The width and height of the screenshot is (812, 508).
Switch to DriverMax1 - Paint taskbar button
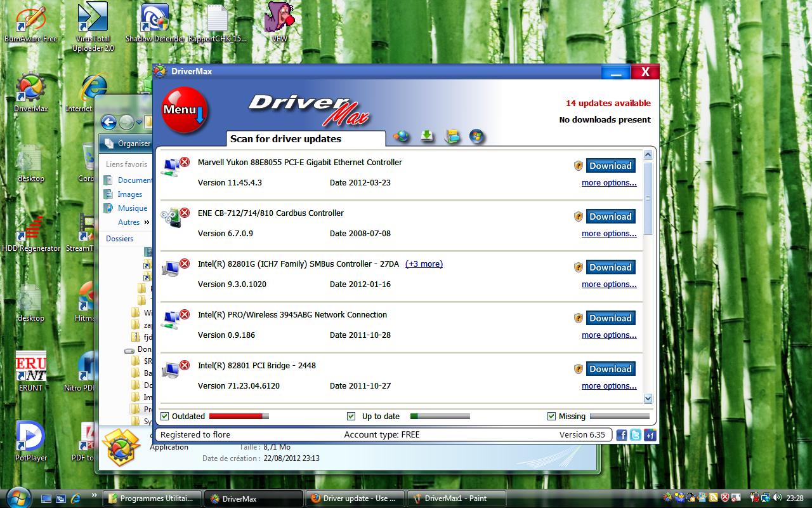pyautogui.click(x=455, y=498)
